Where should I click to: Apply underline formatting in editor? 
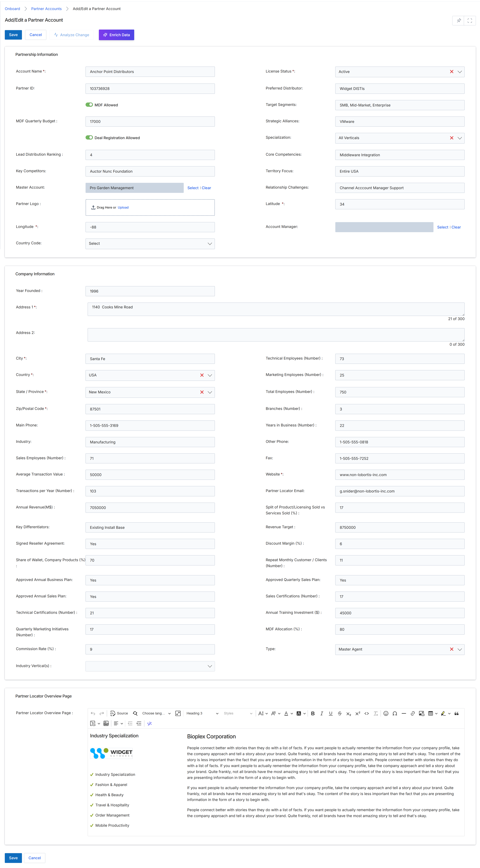point(331,713)
